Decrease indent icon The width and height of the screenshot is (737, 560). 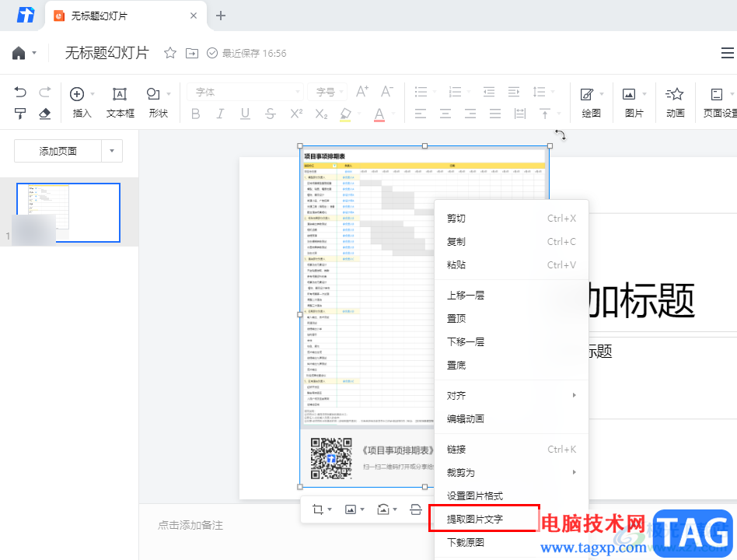click(x=489, y=92)
